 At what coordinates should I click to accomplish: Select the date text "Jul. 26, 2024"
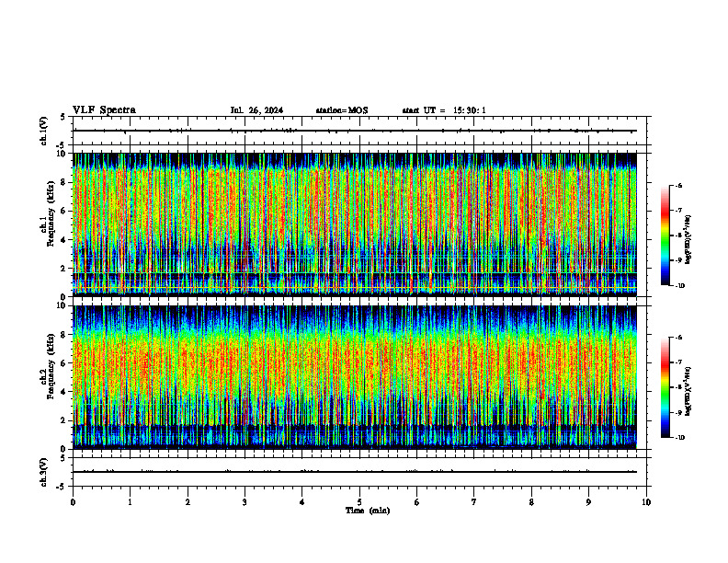click(x=256, y=110)
